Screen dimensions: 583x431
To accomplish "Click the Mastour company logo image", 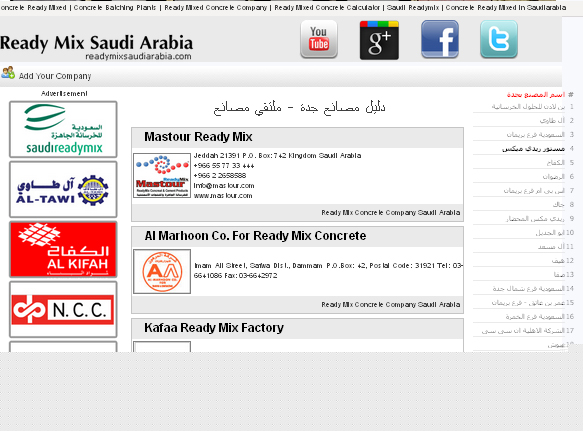I will click(x=162, y=176).
